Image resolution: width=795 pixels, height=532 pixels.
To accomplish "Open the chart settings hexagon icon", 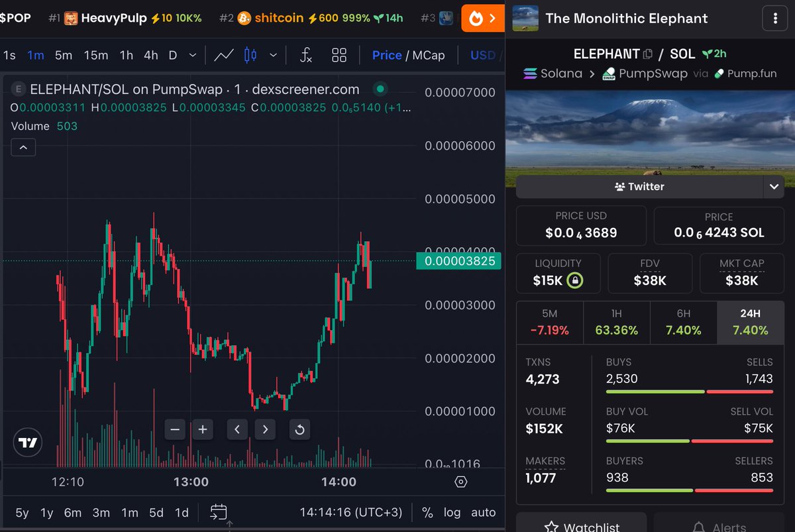I will click(x=462, y=482).
